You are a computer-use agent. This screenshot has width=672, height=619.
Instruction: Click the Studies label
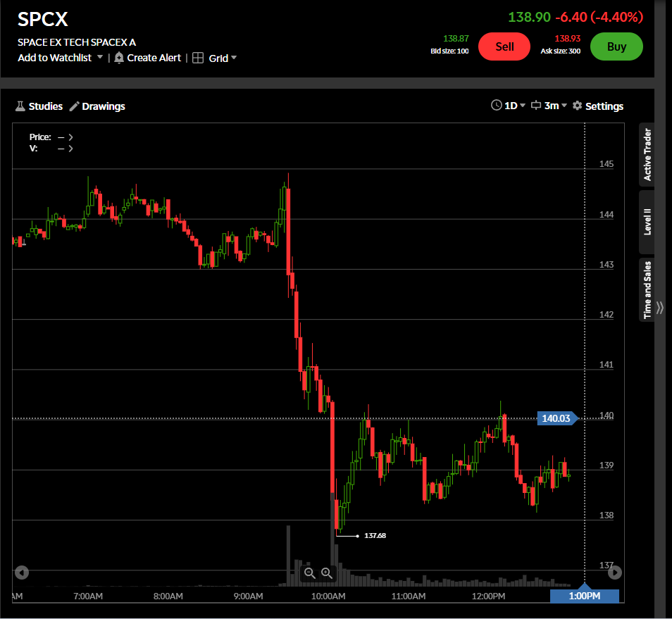[45, 106]
